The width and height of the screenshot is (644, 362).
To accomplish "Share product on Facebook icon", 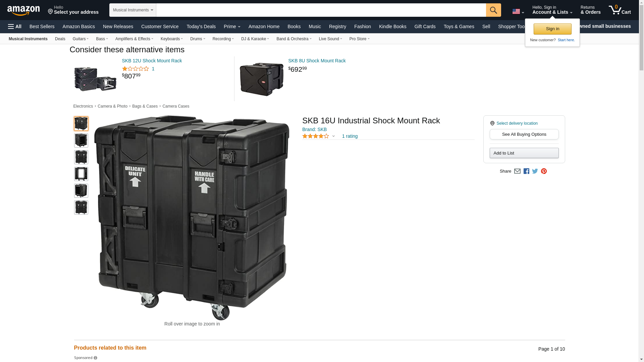I will point(526,171).
